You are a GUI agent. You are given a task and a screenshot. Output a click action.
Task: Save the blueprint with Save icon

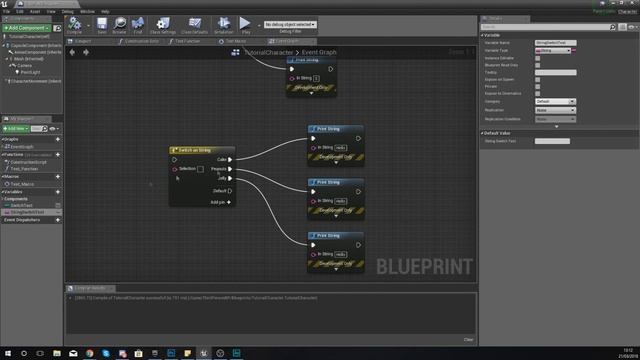pos(102,24)
